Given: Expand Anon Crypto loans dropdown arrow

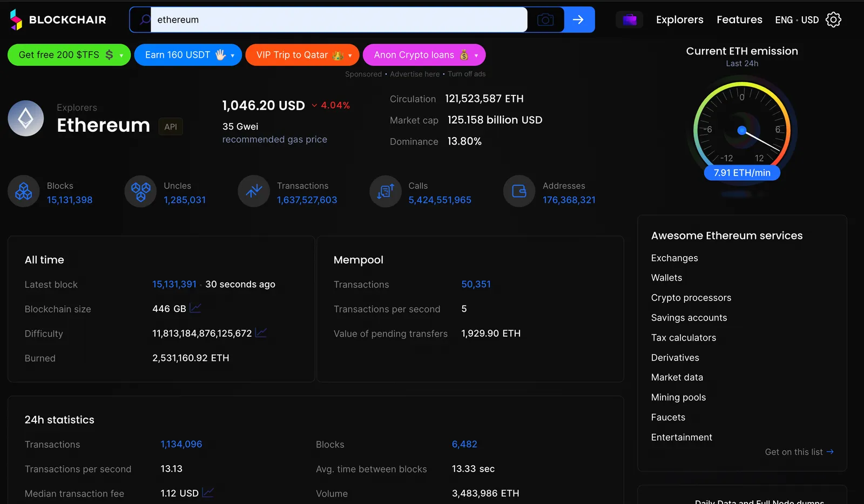Looking at the screenshot, I should (476, 56).
